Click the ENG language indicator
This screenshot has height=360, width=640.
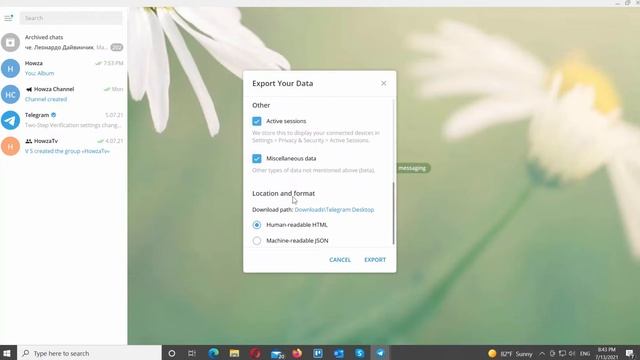[585, 354]
